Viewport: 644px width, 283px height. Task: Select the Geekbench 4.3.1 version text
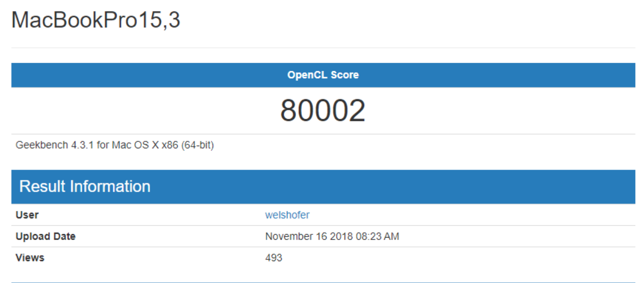(114, 145)
